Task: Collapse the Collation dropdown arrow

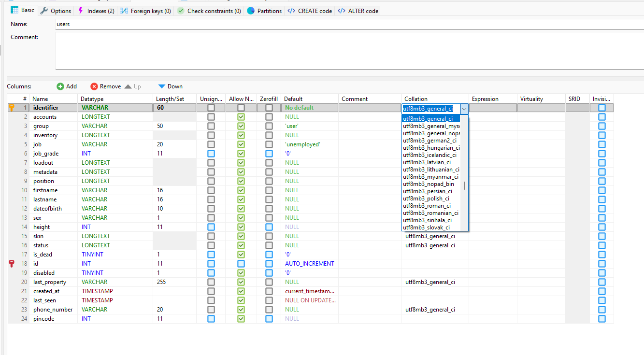Action: tap(464, 109)
